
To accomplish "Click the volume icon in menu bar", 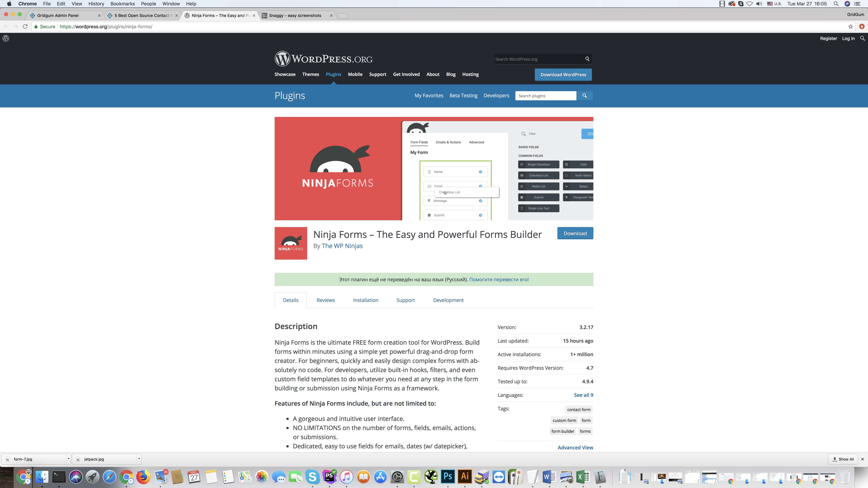I will [759, 4].
